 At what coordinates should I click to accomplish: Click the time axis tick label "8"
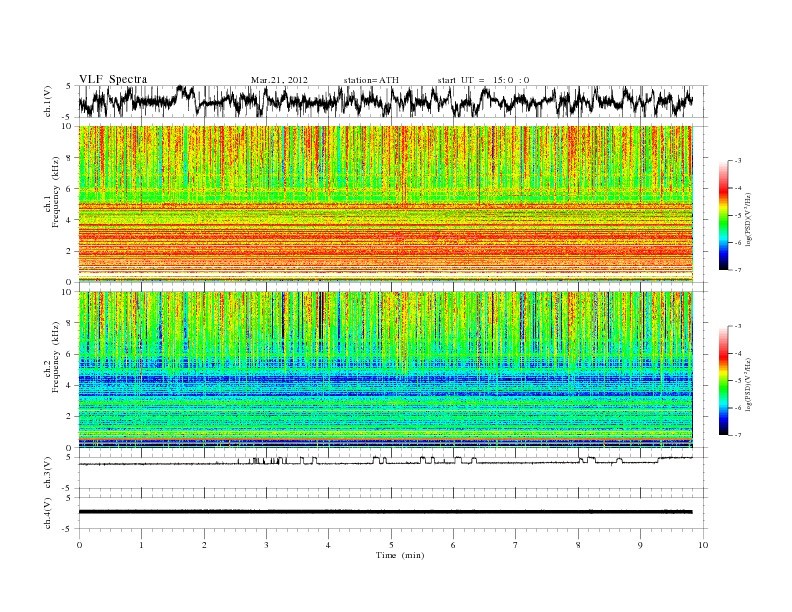pos(578,545)
